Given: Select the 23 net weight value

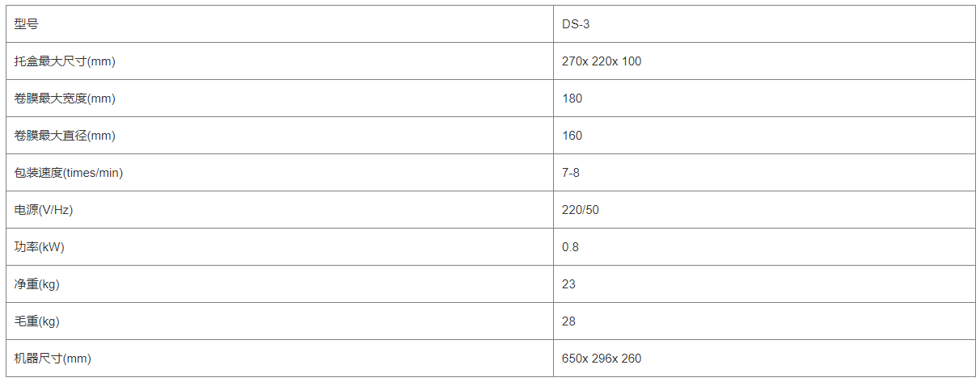Looking at the screenshot, I should pos(568,284).
